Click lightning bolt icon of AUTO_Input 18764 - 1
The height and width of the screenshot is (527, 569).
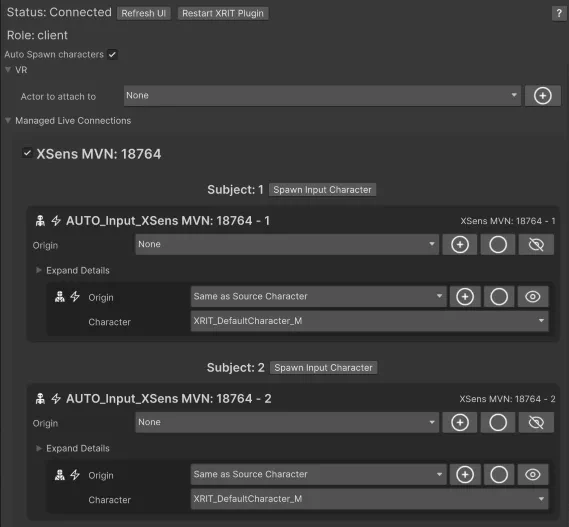coord(56,220)
